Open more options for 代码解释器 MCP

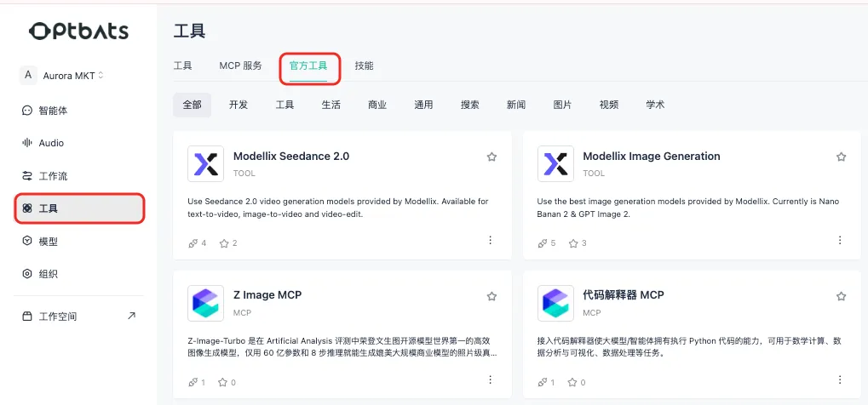[840, 379]
